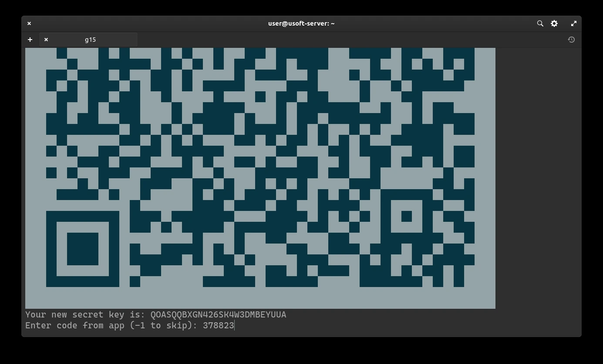Click the secret key QOASQQBXGN426SK4W3DMBEYUUA

[218, 314]
